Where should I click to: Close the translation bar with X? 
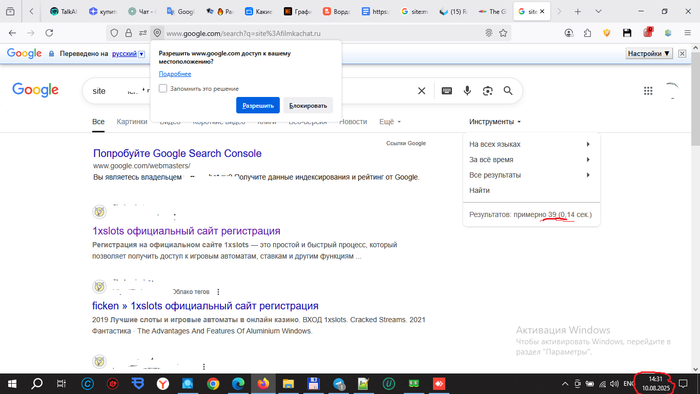682,54
